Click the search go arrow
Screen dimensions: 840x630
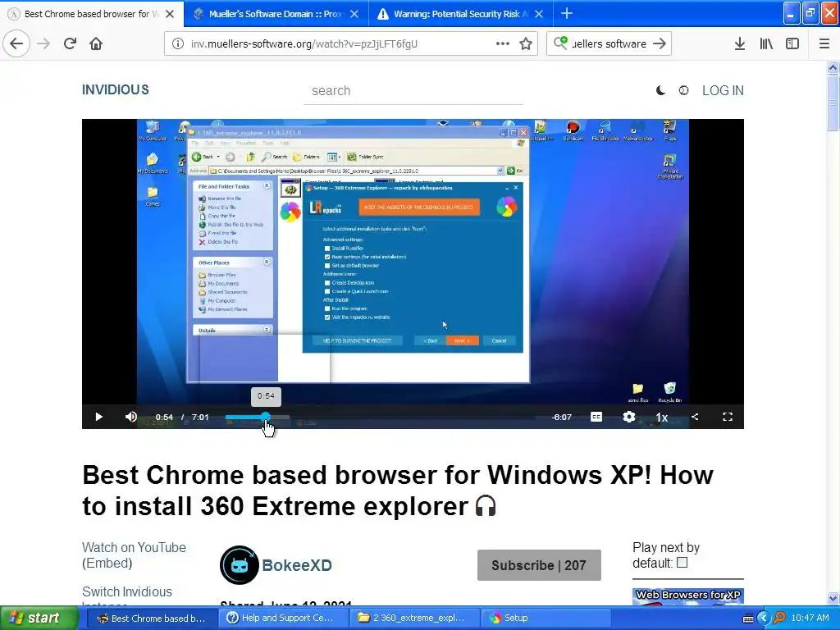pyautogui.click(x=660, y=43)
